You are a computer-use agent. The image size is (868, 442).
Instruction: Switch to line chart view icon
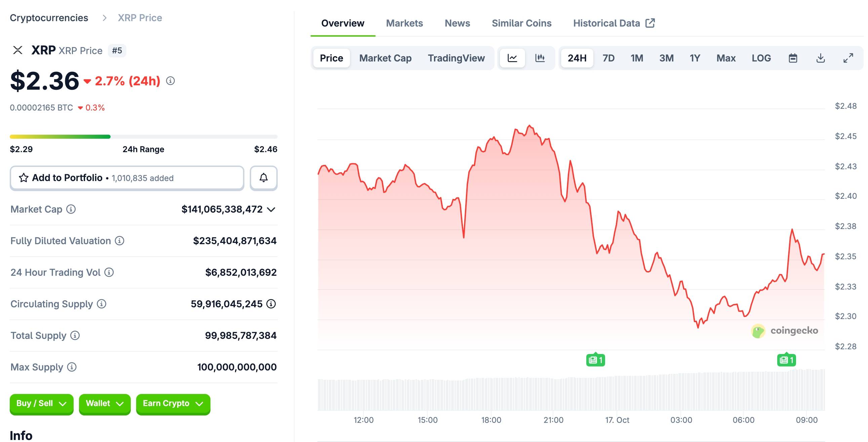click(512, 58)
